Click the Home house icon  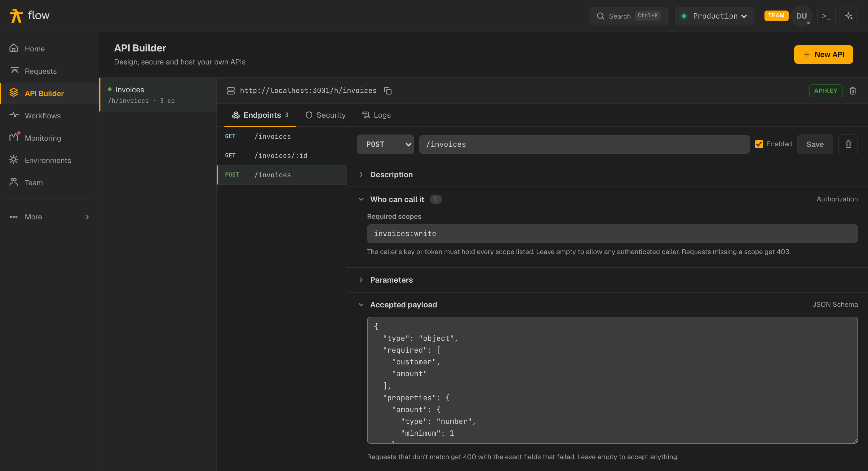(13, 48)
